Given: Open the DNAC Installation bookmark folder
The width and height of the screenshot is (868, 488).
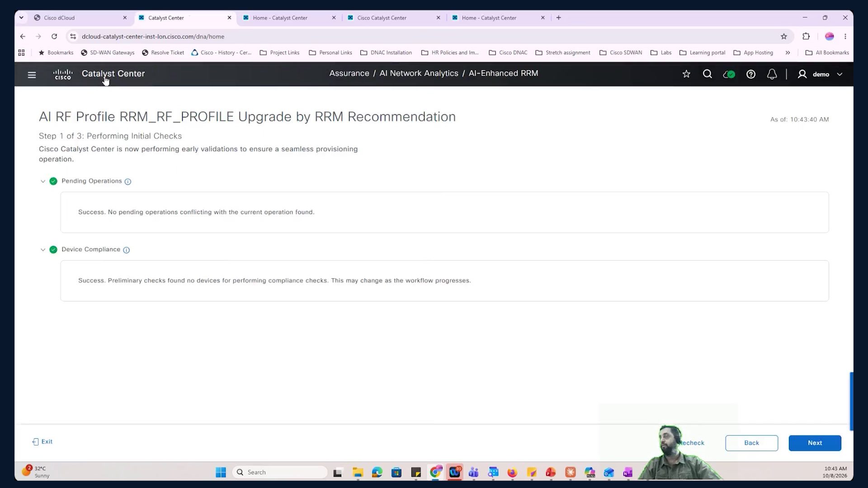Looking at the screenshot, I should tap(386, 53).
